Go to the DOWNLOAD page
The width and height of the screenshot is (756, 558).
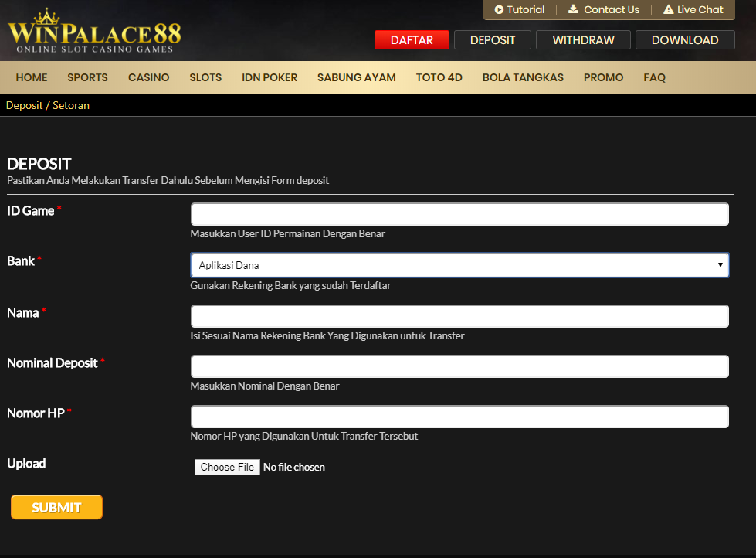(x=685, y=40)
